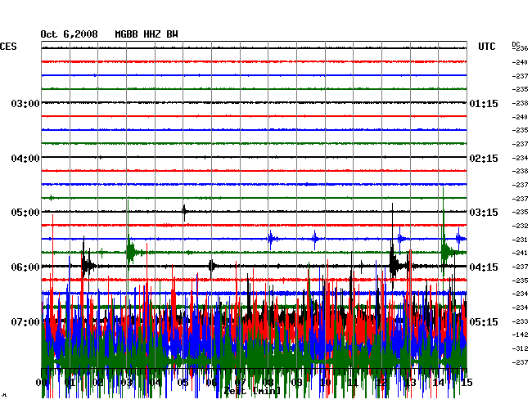Click the DC offset value -142
Screen dimensions: 532x404
(x=520, y=334)
